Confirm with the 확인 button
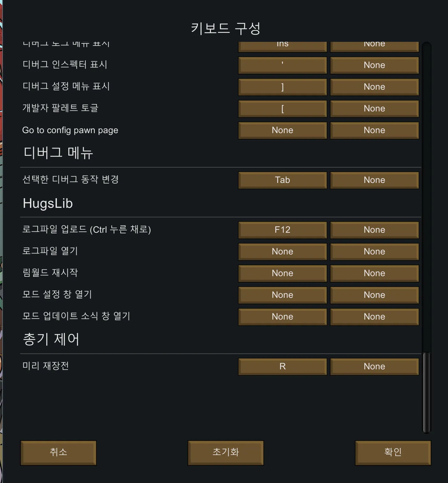 tap(393, 452)
